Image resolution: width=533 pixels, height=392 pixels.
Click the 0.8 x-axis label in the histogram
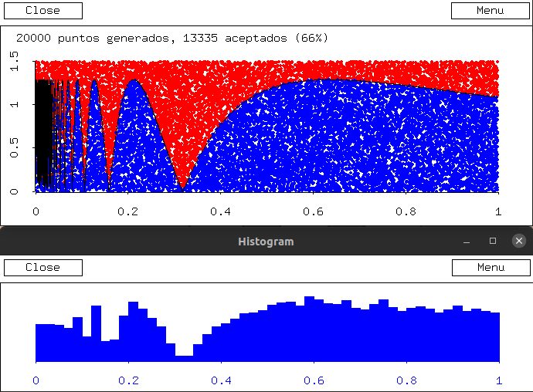[x=406, y=380]
